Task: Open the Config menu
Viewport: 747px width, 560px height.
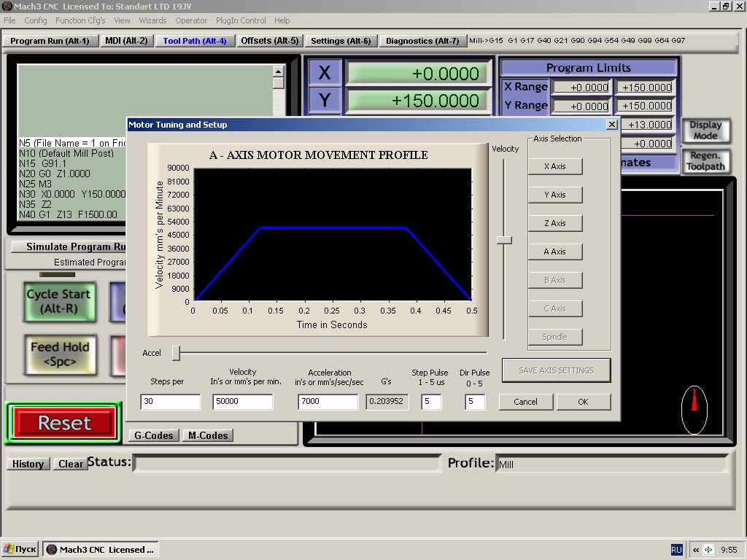Action: [x=36, y=20]
